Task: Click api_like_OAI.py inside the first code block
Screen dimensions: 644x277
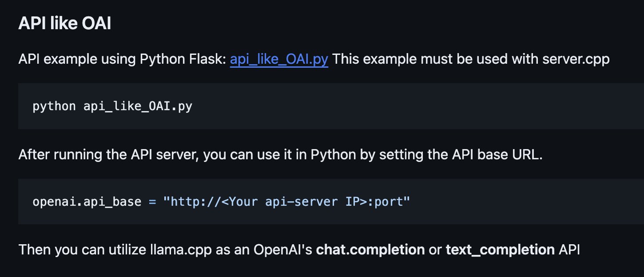Action: coord(138,106)
